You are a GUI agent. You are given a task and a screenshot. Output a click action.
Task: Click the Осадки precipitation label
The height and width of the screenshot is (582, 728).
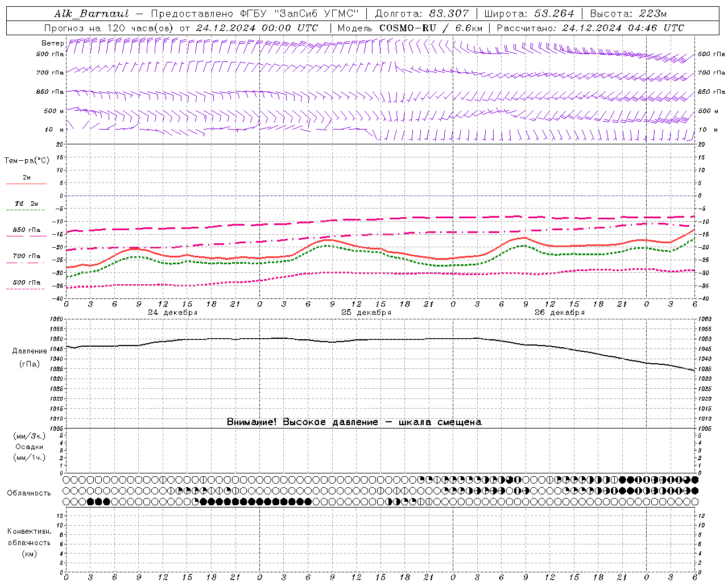coord(30,447)
